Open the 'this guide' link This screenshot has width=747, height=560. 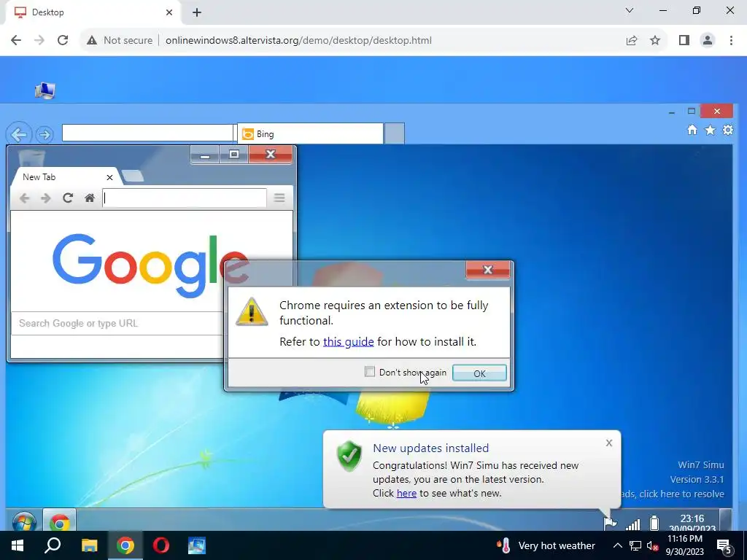pyautogui.click(x=348, y=341)
